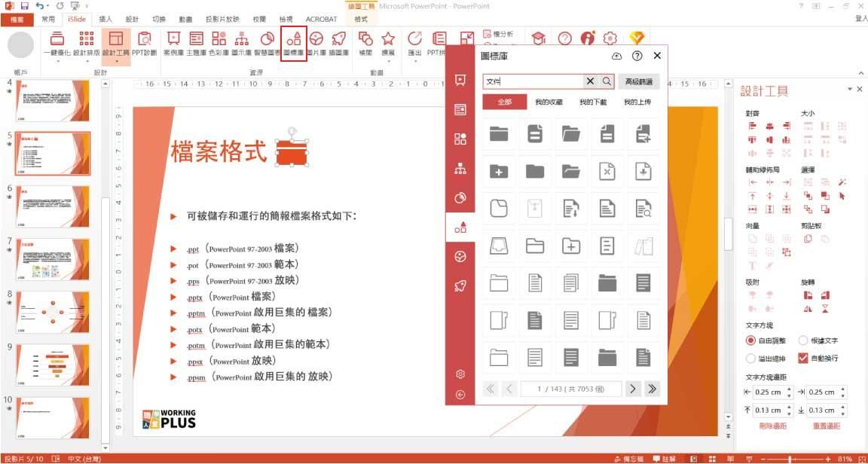Select the 根據文字 radio button
868x464 pixels.
(x=803, y=340)
